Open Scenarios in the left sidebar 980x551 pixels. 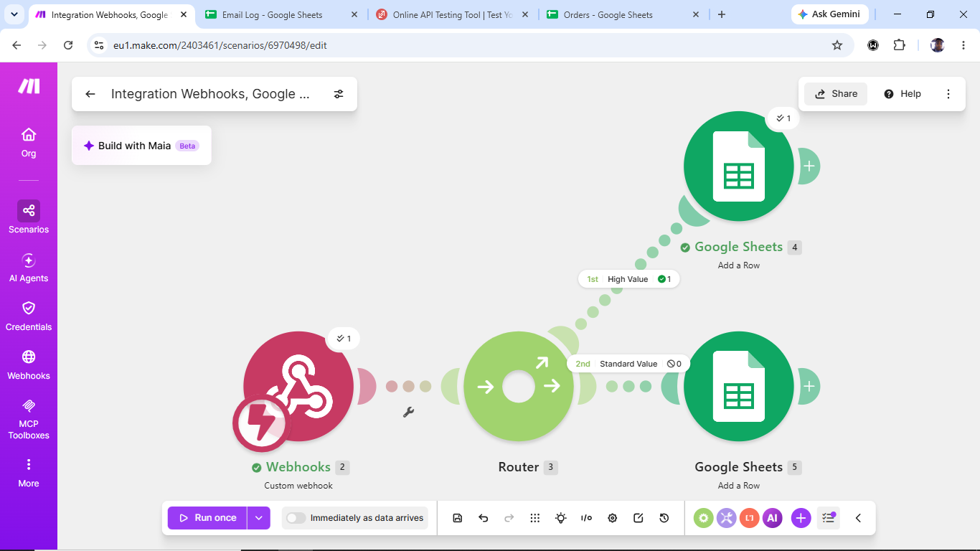coord(29,217)
